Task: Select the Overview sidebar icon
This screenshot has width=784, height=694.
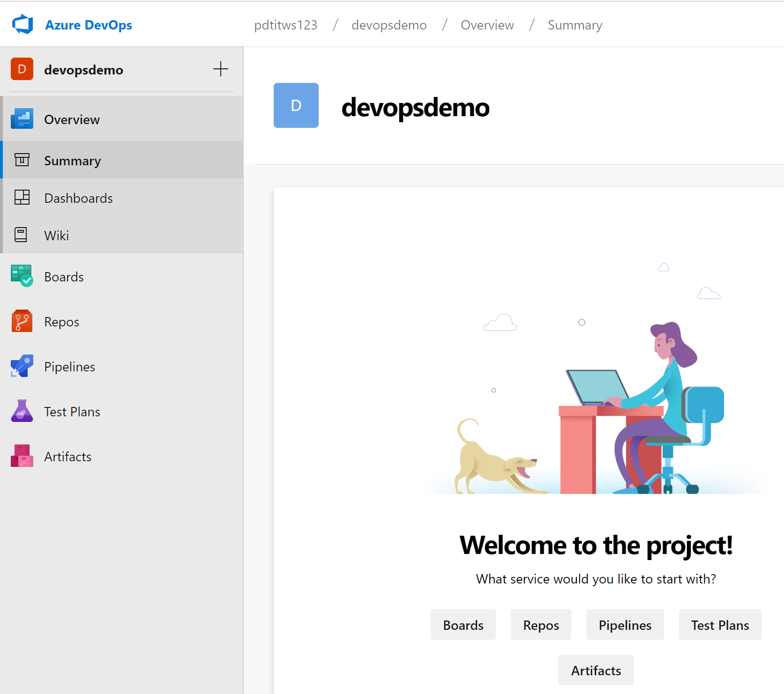Action: tap(22, 119)
